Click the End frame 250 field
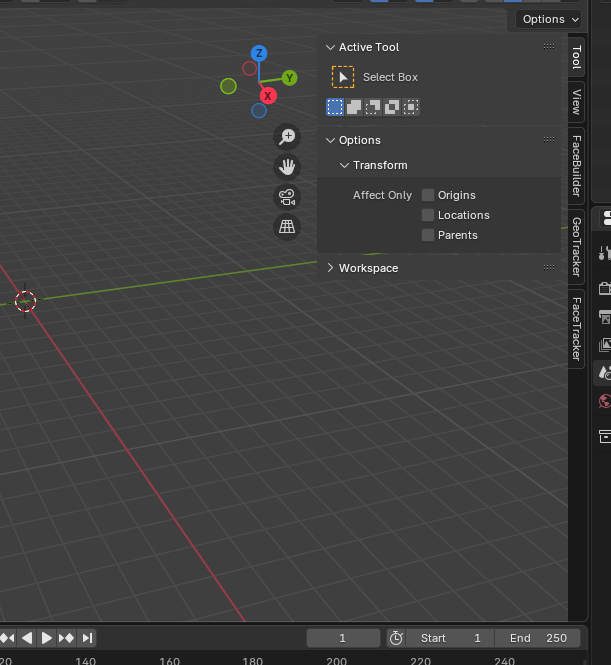Viewport: 611px width, 665px height. point(538,638)
